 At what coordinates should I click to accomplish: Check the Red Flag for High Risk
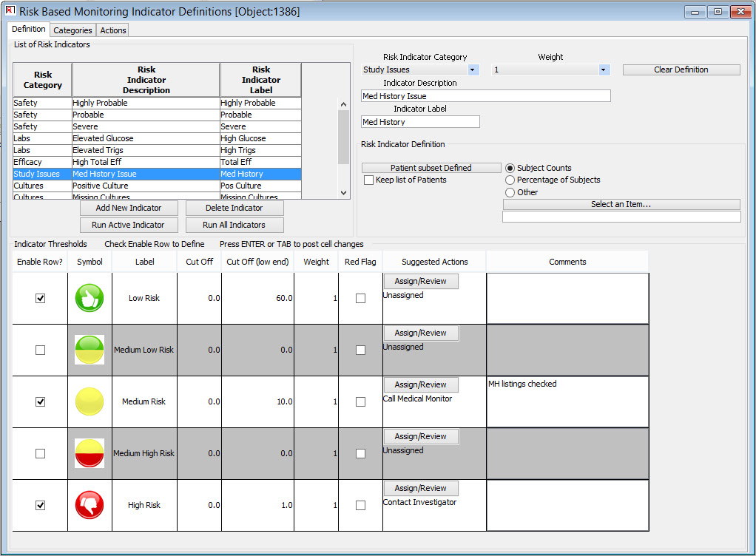tap(361, 505)
